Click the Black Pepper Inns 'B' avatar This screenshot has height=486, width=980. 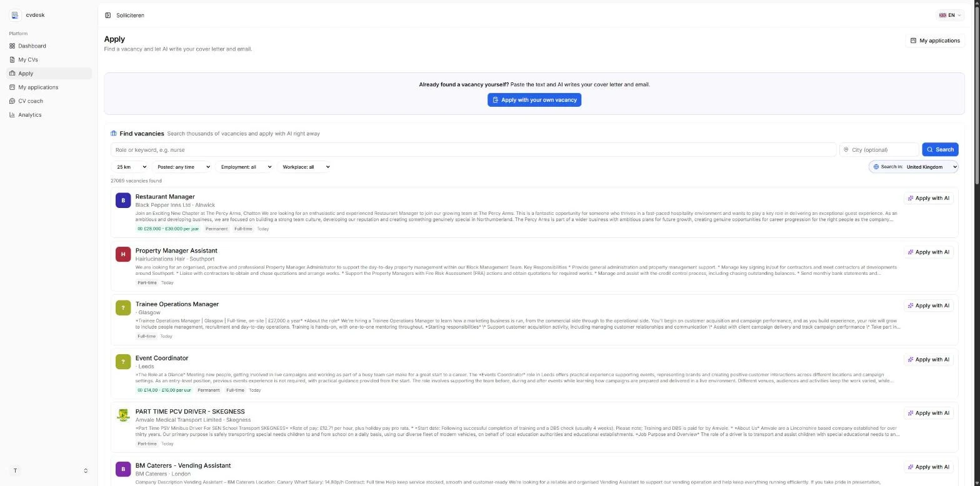pos(123,201)
